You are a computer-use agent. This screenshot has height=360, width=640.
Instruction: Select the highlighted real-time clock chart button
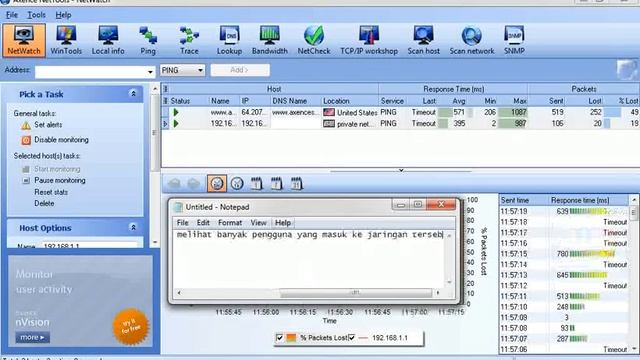[216, 183]
